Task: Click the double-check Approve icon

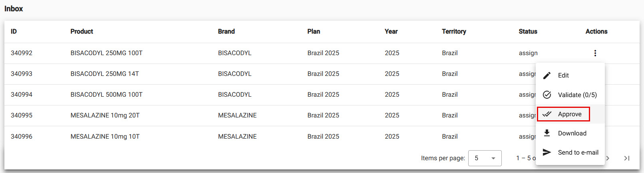Action: (x=547, y=114)
